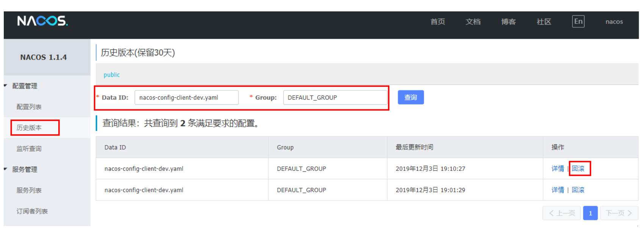Select page 1 in pagination
The height and width of the screenshot is (229, 644).
(590, 213)
